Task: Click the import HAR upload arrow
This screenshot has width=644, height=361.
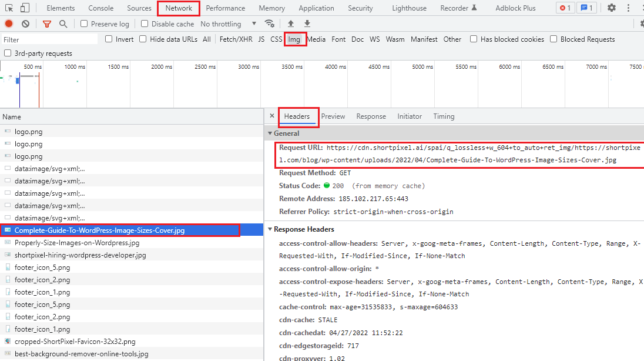Action: [x=291, y=24]
